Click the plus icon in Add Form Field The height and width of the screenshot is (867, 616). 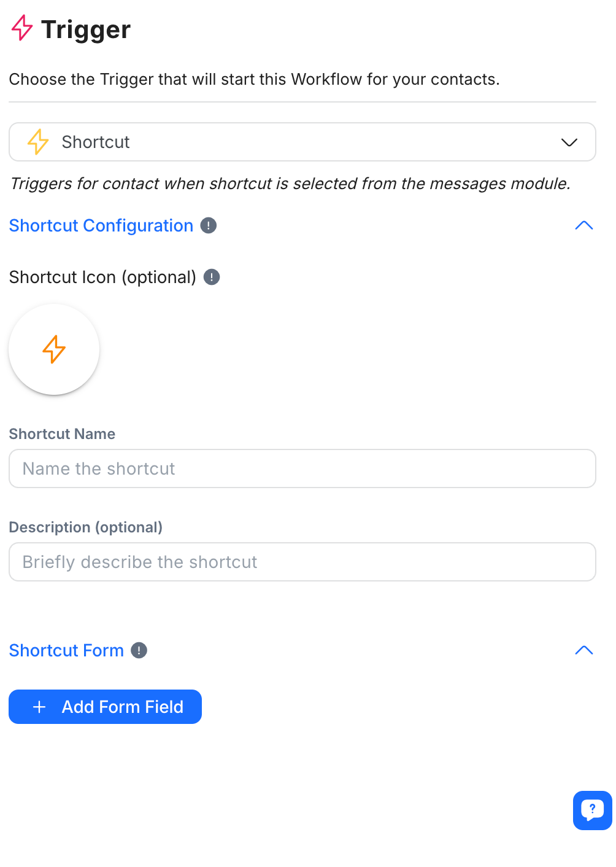tap(39, 707)
